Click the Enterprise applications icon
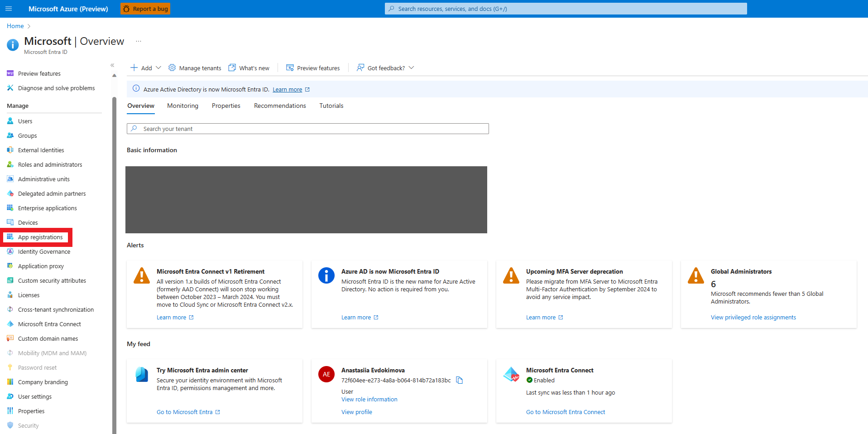Viewport: 868px width, 434px height. point(10,208)
